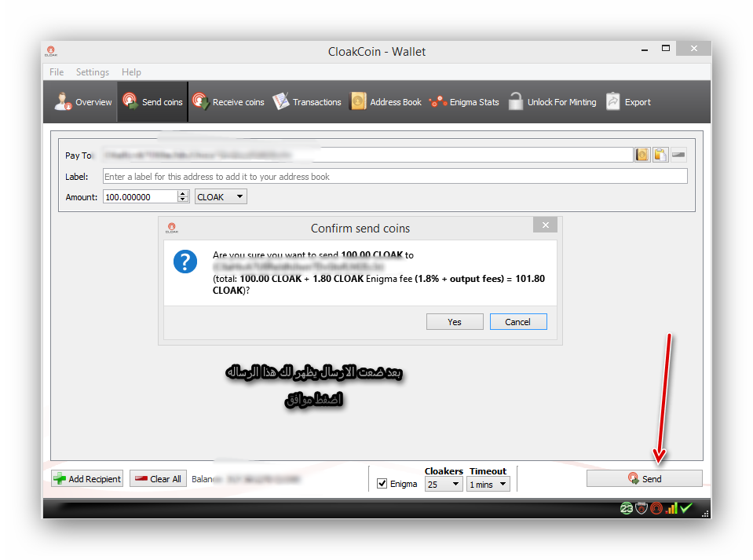Screen dimensions: 753x560
Task: Close the CloakCoin Wallet window
Action: tap(694, 48)
